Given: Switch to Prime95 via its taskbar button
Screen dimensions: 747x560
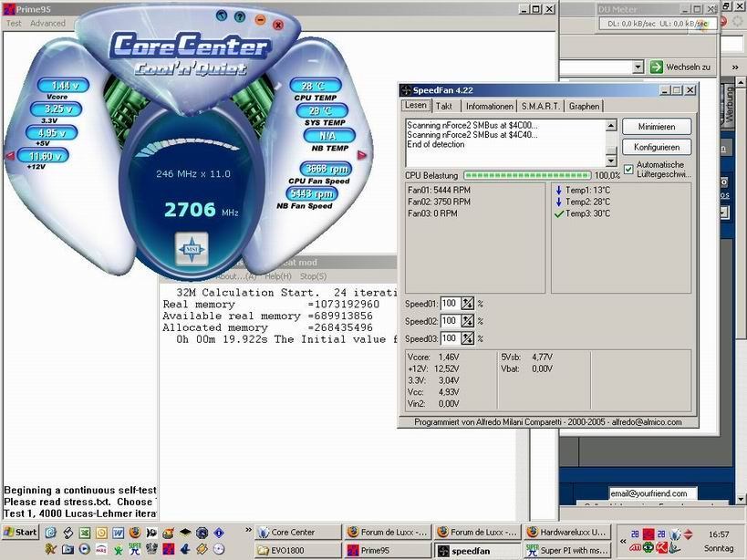Looking at the screenshot, I should pyautogui.click(x=388, y=551).
